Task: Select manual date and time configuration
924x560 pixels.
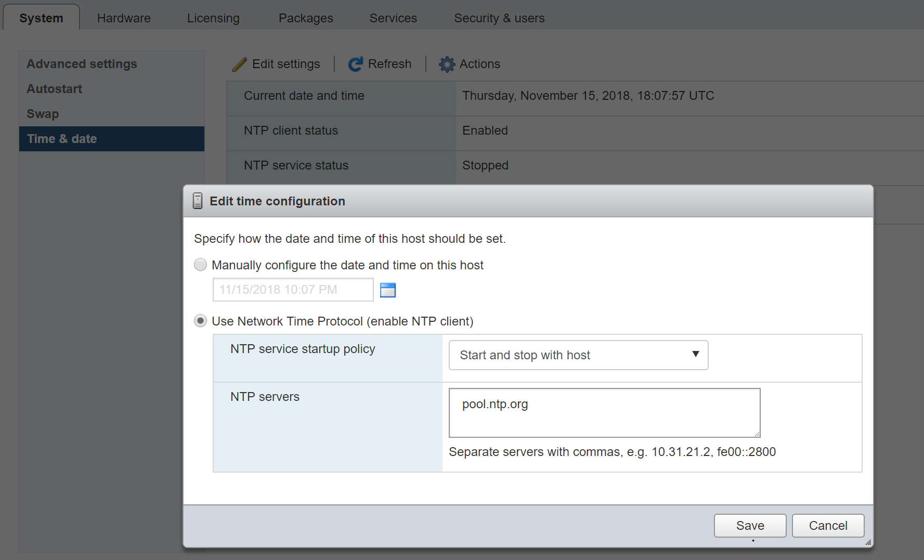Action: [x=200, y=265]
